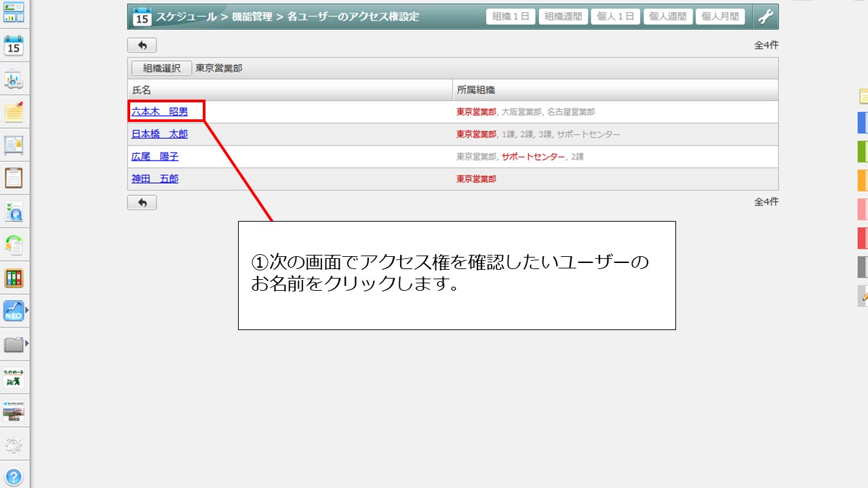Open the binder folders cabinet icon
Image resolution: width=868 pixels, height=488 pixels.
[x=14, y=278]
